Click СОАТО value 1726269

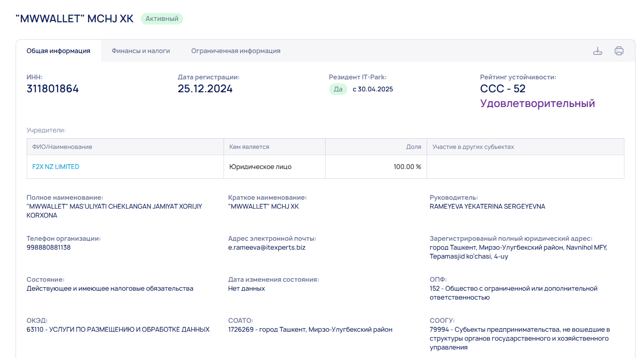pos(310,329)
